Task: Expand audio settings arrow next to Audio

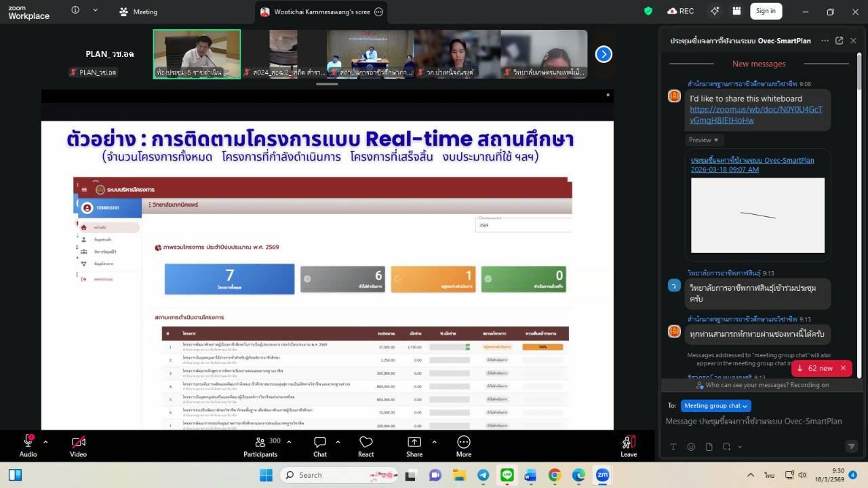Action: coord(45,442)
